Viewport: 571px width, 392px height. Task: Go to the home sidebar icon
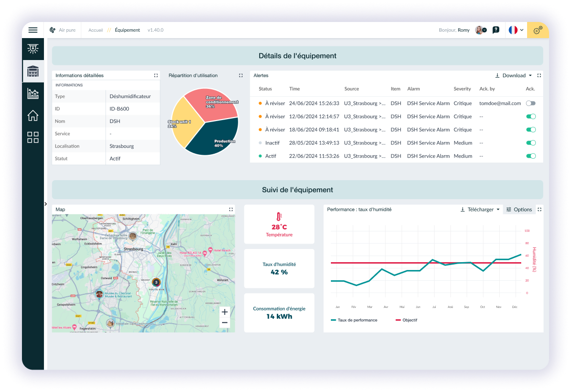33,116
